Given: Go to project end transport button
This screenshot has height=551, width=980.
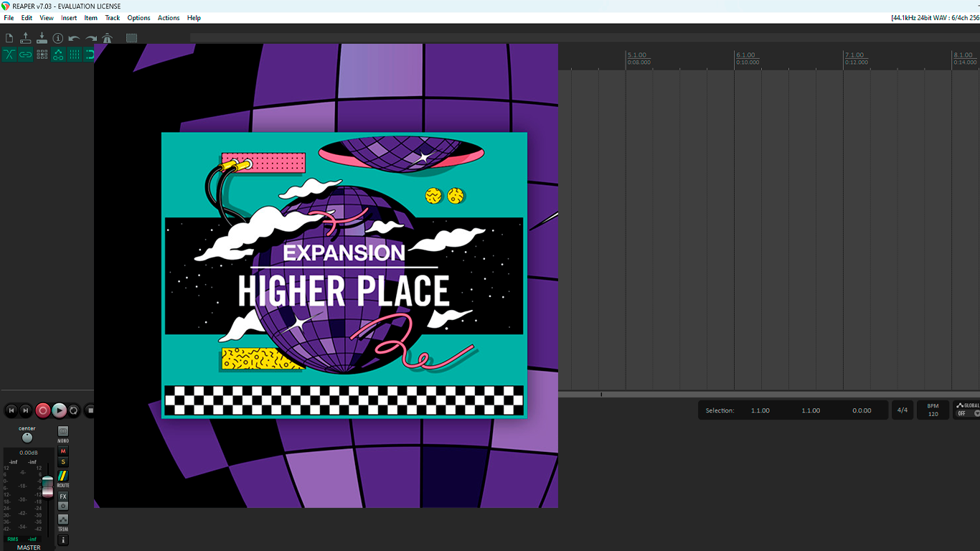Looking at the screenshot, I should click(x=26, y=410).
